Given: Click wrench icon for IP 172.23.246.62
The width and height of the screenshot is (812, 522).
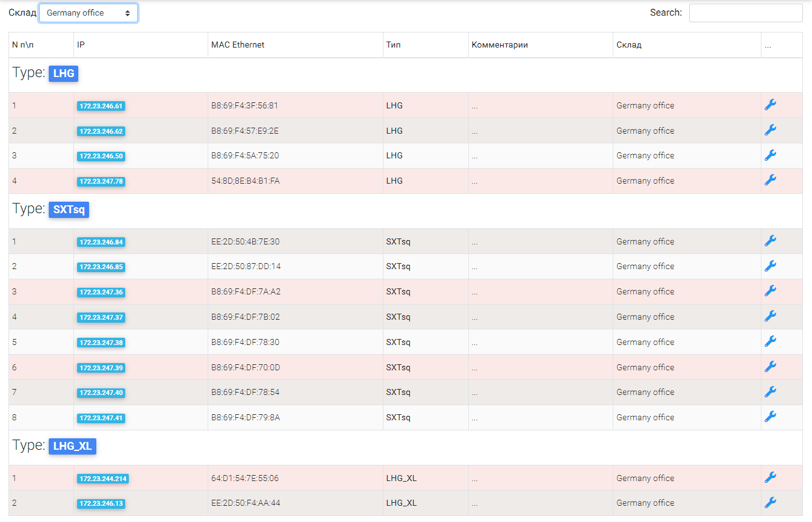Looking at the screenshot, I should coord(770,131).
